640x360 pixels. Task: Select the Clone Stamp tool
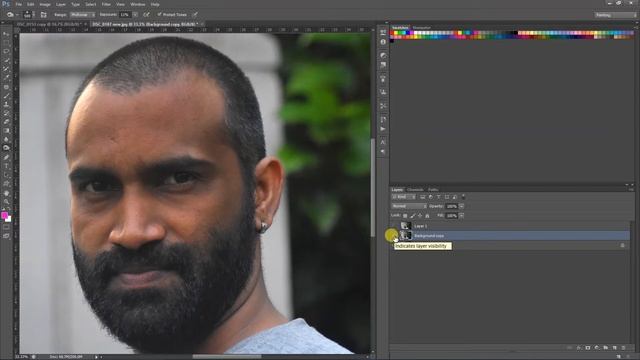click(6, 104)
